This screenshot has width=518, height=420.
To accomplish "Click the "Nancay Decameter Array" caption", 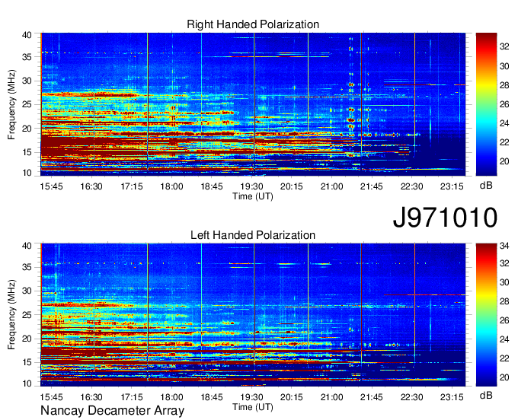I will tap(112, 410).
